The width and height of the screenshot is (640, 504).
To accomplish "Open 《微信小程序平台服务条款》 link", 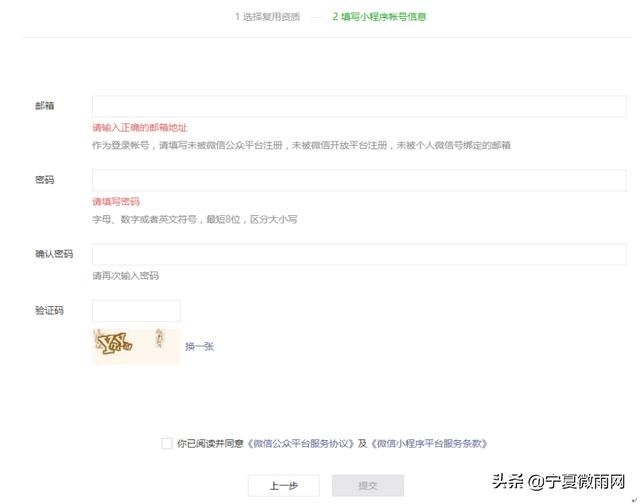I will 429,443.
